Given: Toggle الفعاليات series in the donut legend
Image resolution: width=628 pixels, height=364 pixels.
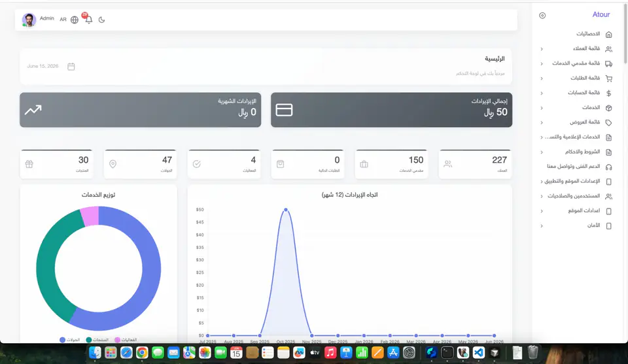Looking at the screenshot, I should (x=126, y=340).
